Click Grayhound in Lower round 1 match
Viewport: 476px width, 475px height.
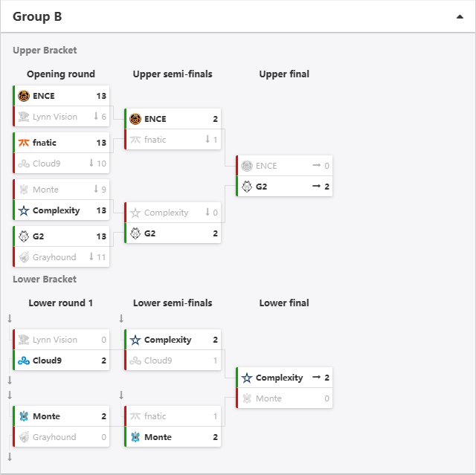(54, 437)
